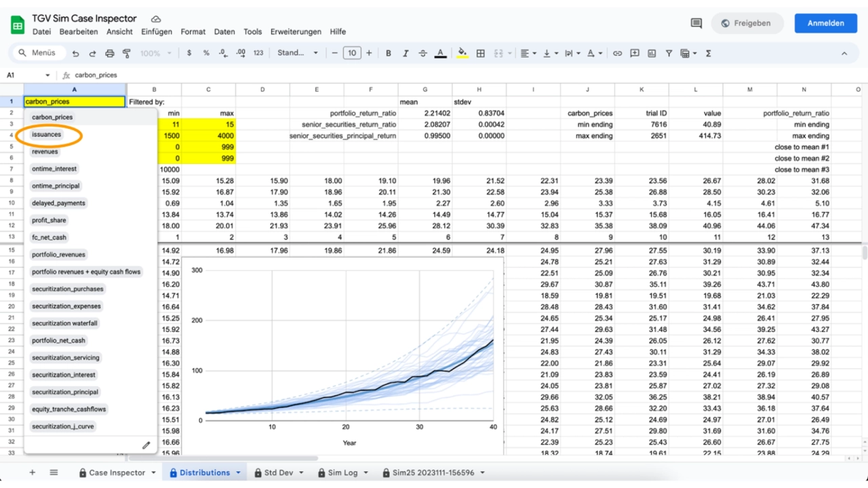This screenshot has width=868, height=488.
Task: Open the zoom level dropdown
Action: tap(157, 54)
